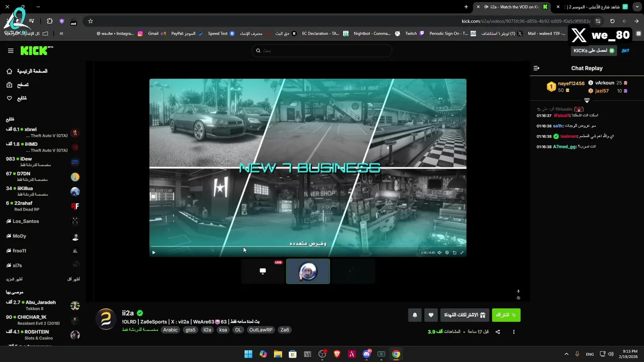This screenshot has width=644, height=362.
Task: Click the search input on Kick
Action: click(322, 50)
